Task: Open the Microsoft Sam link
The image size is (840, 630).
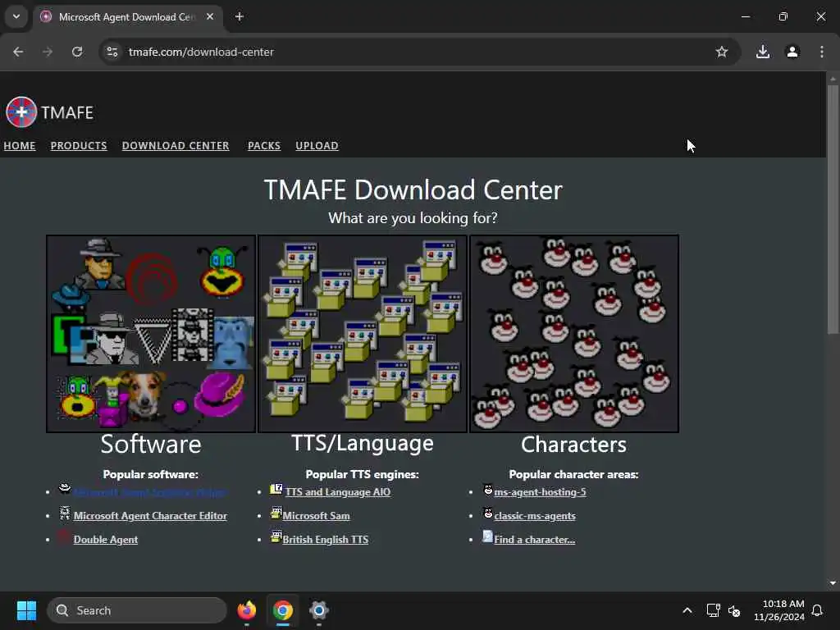Action: [316, 516]
